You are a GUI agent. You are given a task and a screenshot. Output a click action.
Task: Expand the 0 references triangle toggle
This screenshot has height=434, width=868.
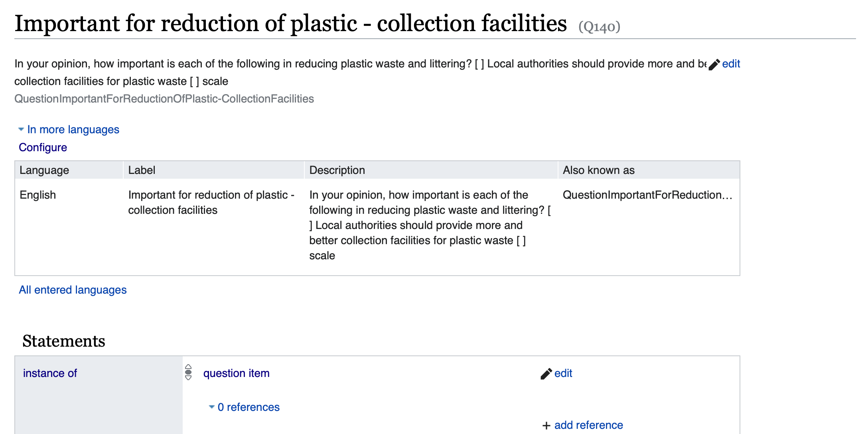212,407
